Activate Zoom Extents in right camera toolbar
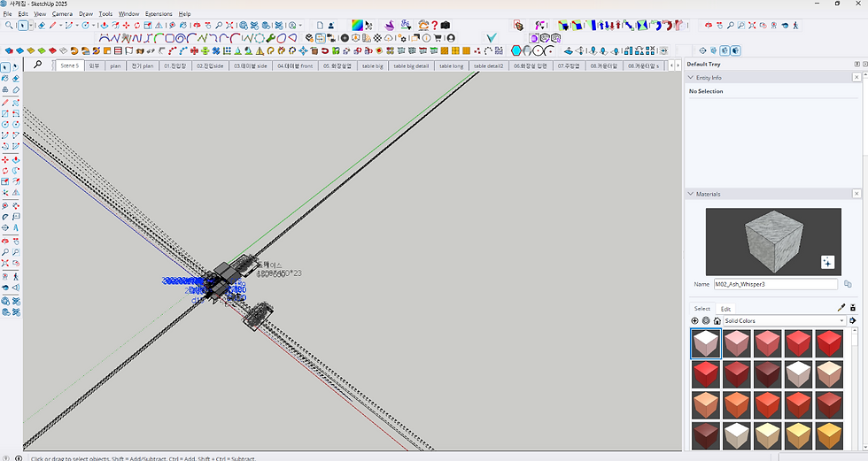Image resolution: width=868 pixels, height=461 pixels. point(752,26)
